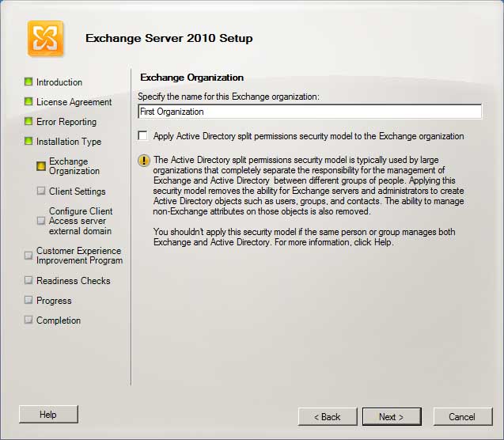Go back with the Back button
504x440 pixels.
(328, 416)
